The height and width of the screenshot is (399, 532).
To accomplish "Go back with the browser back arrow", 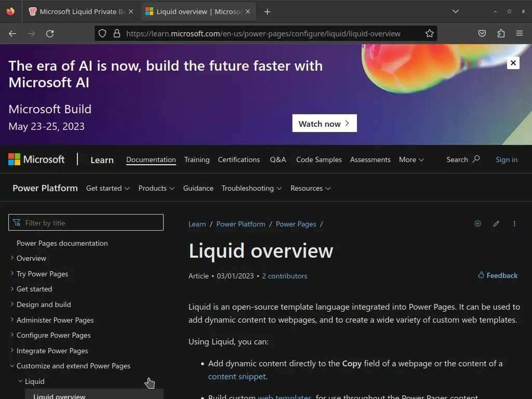I will tap(12, 34).
